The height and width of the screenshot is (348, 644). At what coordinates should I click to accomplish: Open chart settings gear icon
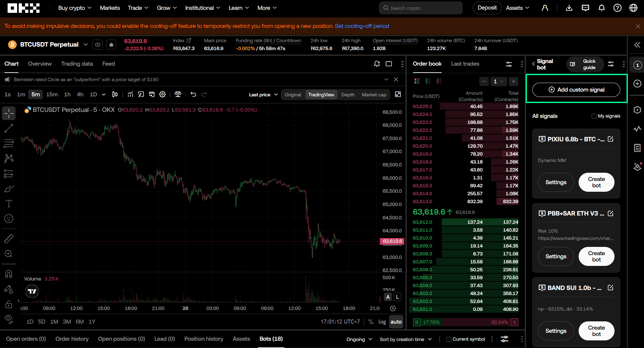pos(162,94)
